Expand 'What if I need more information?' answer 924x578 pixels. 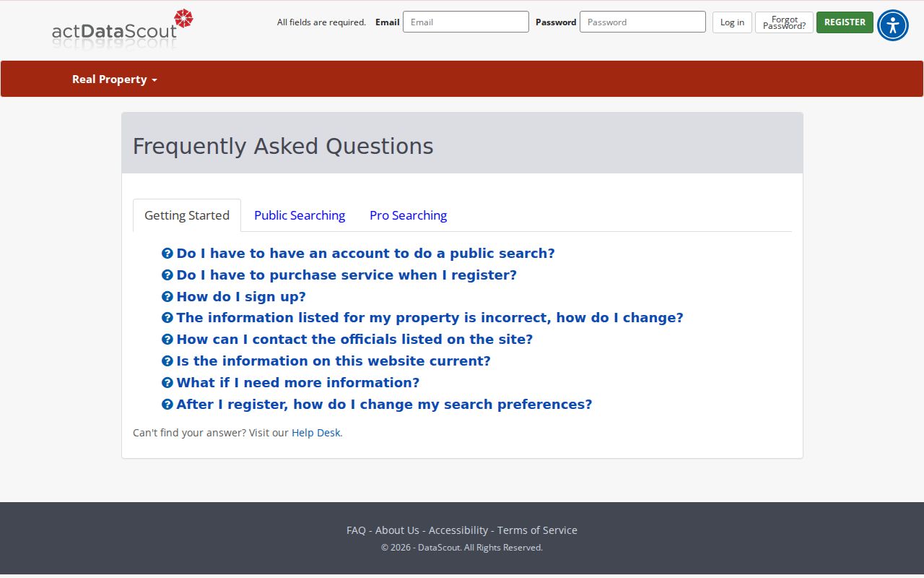coord(297,383)
